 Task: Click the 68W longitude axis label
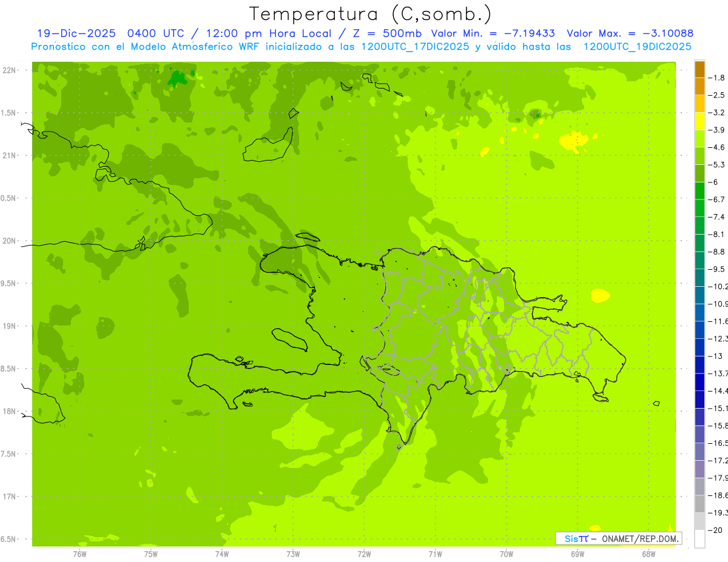tap(648, 554)
